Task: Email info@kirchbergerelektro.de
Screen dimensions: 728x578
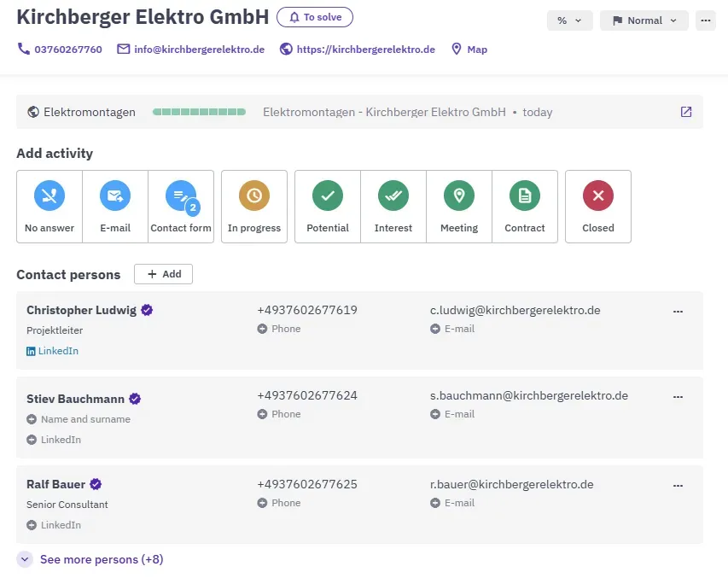Action: point(191,50)
